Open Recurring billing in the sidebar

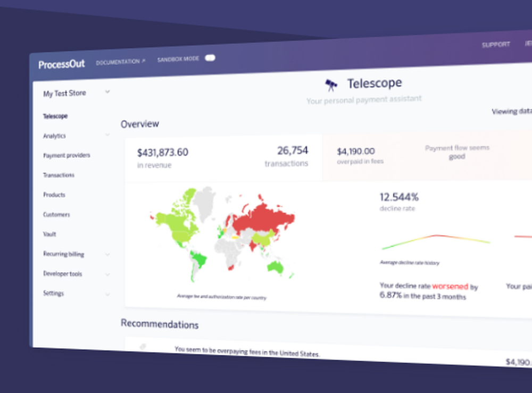pyautogui.click(x=63, y=254)
